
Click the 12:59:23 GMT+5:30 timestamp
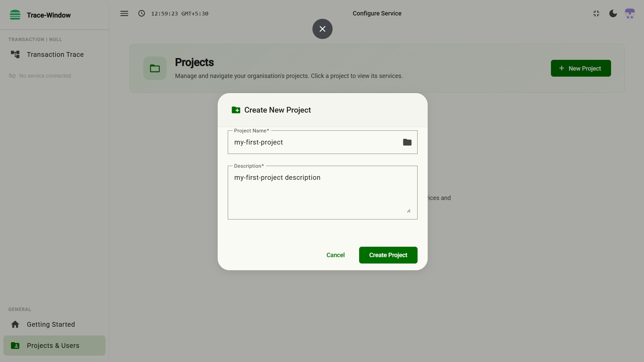(180, 13)
